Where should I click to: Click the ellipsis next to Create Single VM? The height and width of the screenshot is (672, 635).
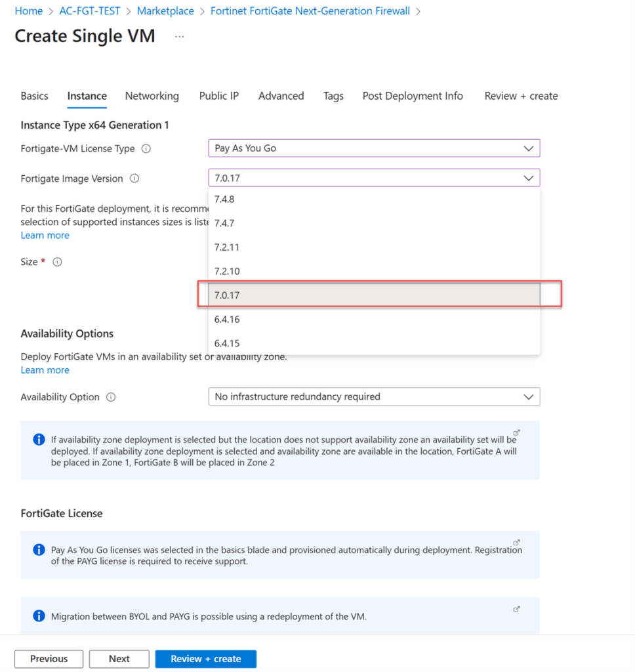point(179,37)
